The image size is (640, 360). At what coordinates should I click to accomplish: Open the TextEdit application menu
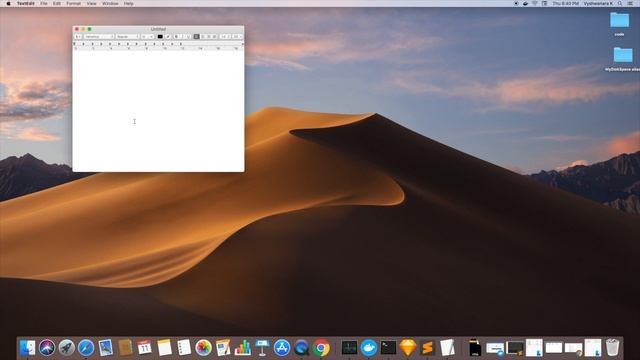pyautogui.click(x=26, y=3)
